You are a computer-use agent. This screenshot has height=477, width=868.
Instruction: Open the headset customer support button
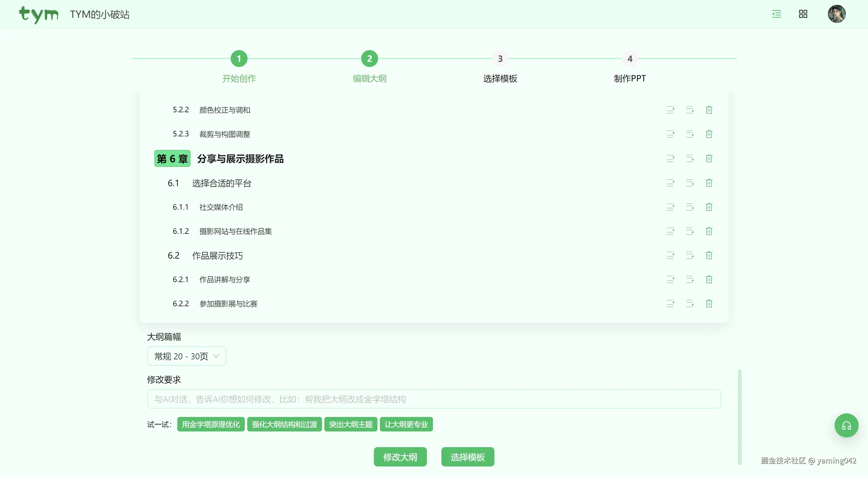pos(846,425)
